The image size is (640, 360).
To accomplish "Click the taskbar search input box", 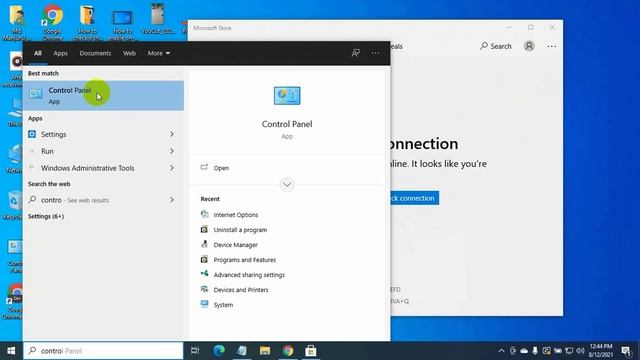I will (x=103, y=351).
